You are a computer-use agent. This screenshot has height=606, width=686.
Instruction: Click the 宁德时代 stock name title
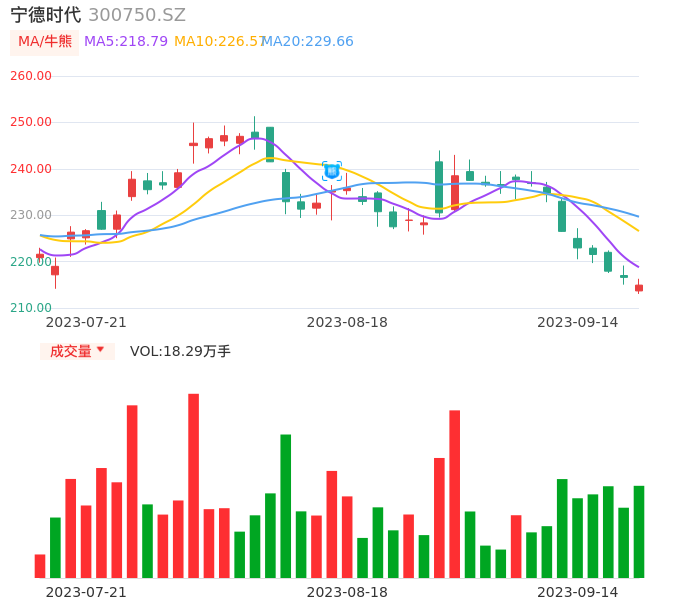point(46,15)
